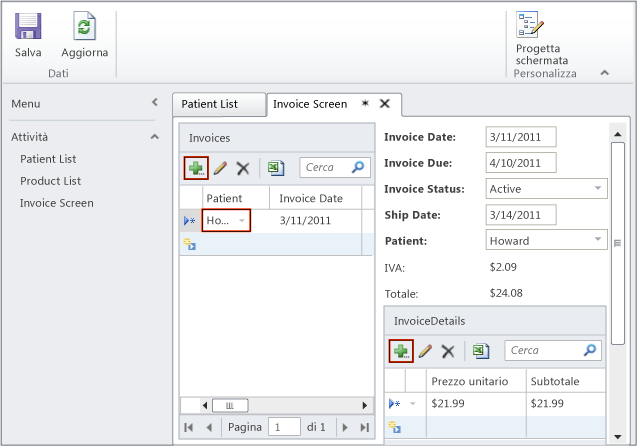Click the Pagina number field
637x446 pixels.
click(284, 427)
